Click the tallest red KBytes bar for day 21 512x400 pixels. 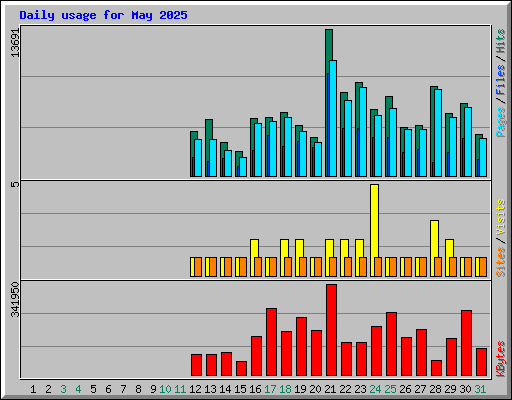[331, 330]
